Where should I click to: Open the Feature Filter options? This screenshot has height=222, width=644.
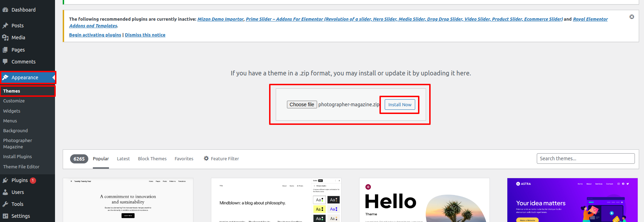tap(221, 159)
